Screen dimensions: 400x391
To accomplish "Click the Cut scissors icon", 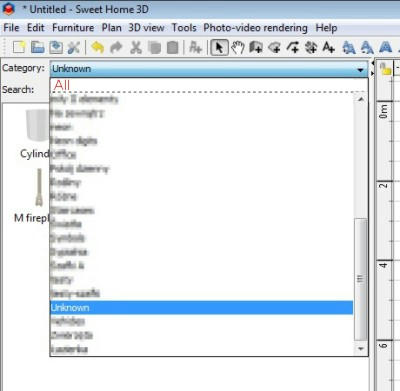I will (x=136, y=47).
